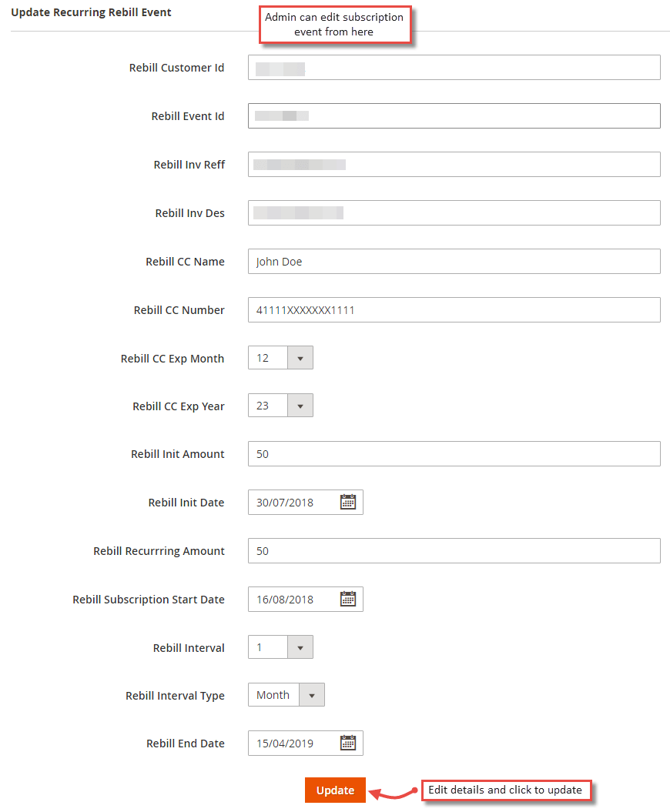Click the Rebill End Date text box
This screenshot has width=670, height=812.
[293, 743]
